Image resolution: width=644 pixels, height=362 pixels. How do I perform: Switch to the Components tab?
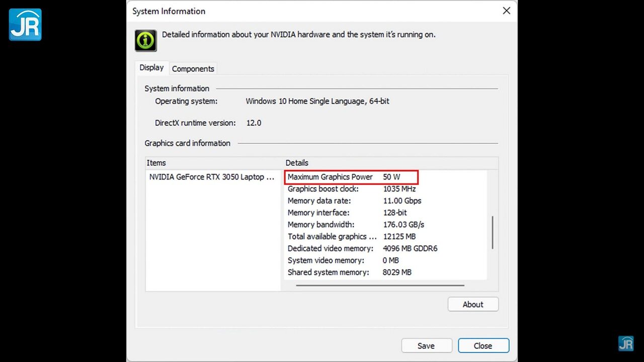[193, 68]
